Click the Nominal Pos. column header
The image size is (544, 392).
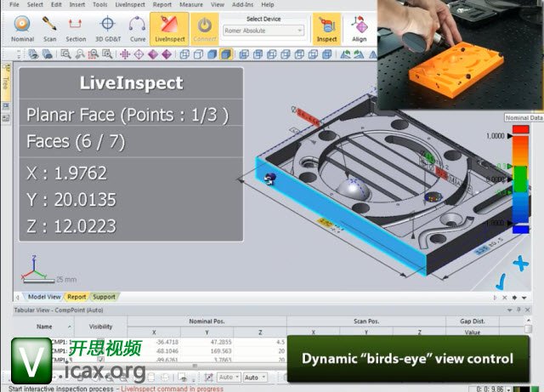pyautogui.click(x=207, y=321)
